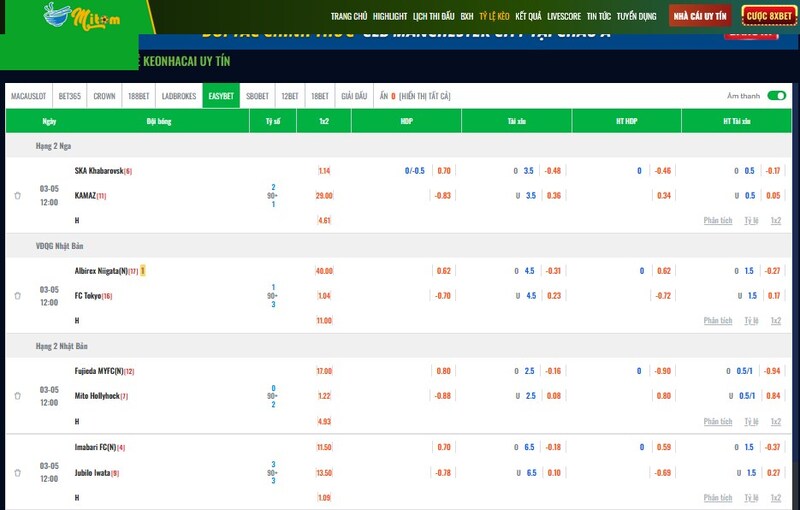Click team name KAMAZ
This screenshot has height=510, width=800.
point(85,195)
